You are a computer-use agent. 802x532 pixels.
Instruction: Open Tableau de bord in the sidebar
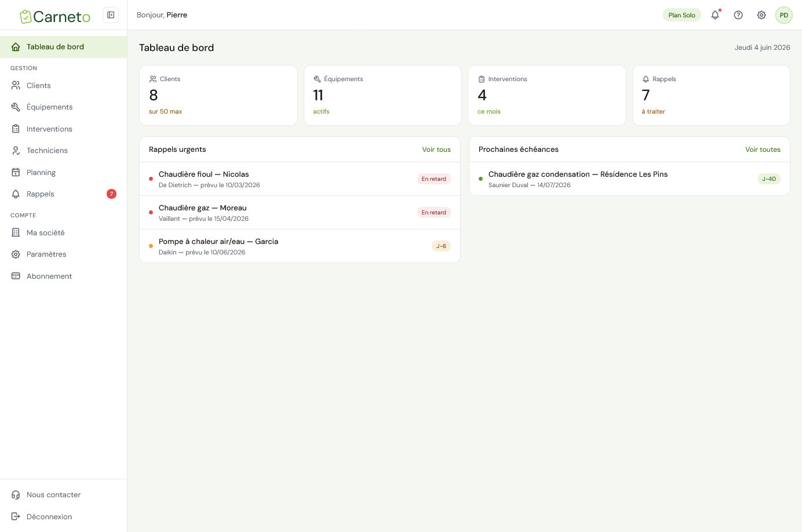[63, 47]
